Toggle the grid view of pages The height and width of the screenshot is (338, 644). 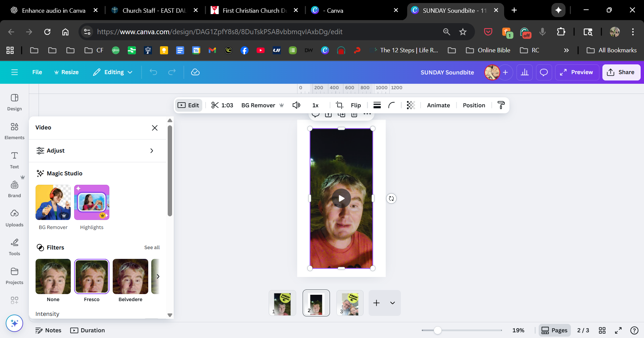pyautogui.click(x=602, y=330)
